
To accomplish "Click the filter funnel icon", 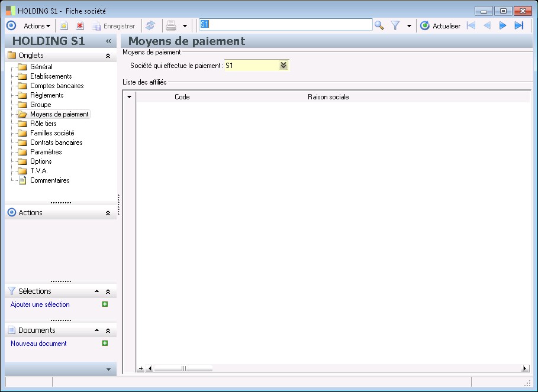I will (x=395, y=25).
